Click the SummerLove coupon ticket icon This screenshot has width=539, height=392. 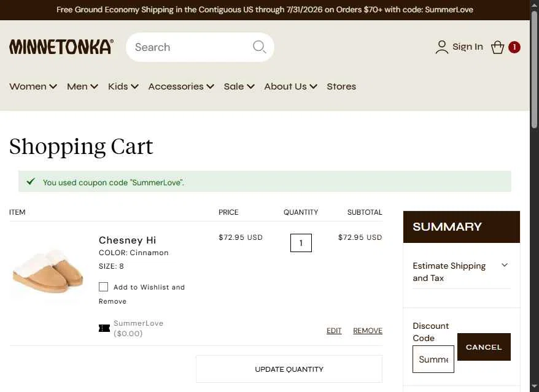click(x=104, y=328)
